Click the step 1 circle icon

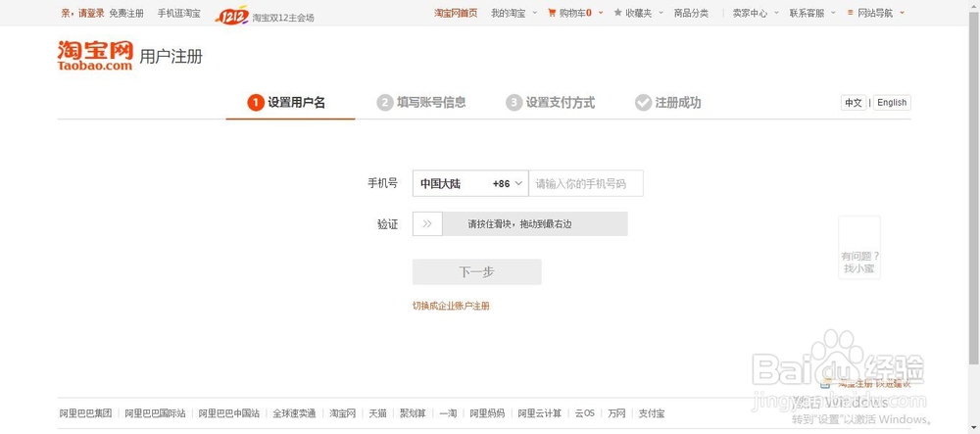(256, 103)
